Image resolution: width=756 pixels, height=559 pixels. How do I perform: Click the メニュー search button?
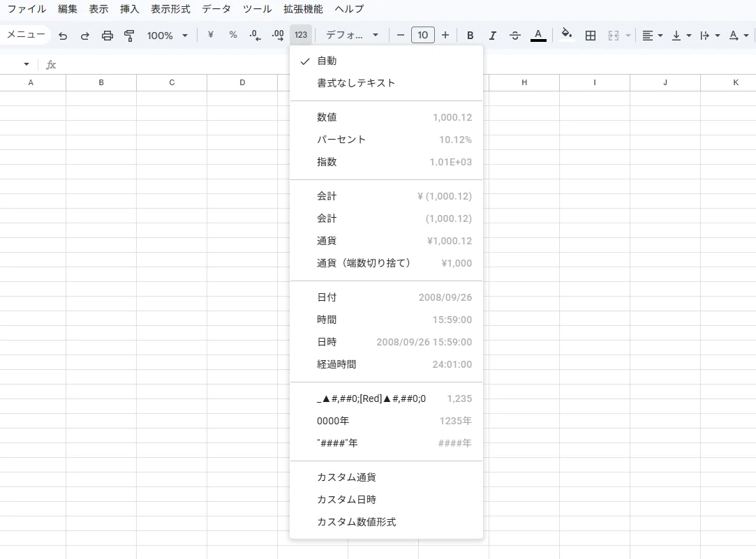(26, 35)
